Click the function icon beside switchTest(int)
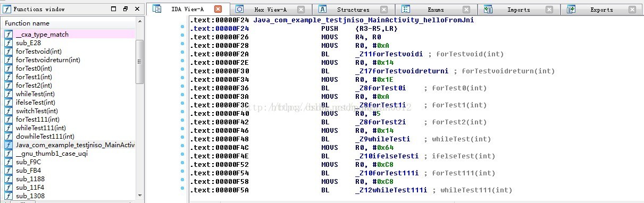Screen dimensions: 644x203 click(x=9, y=111)
